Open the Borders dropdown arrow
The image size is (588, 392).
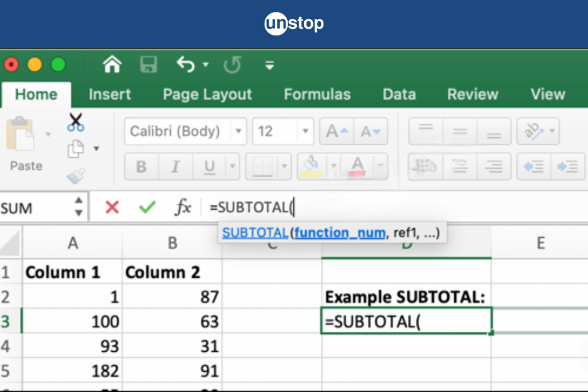coord(284,166)
